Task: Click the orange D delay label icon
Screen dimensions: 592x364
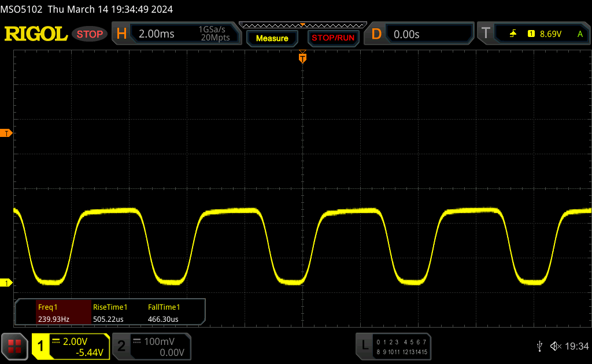Action: point(376,34)
